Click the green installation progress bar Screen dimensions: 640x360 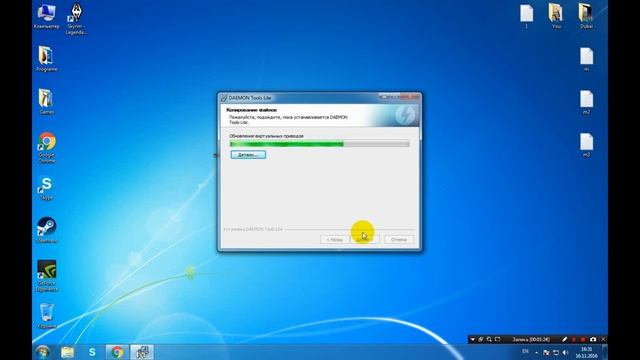point(319,144)
